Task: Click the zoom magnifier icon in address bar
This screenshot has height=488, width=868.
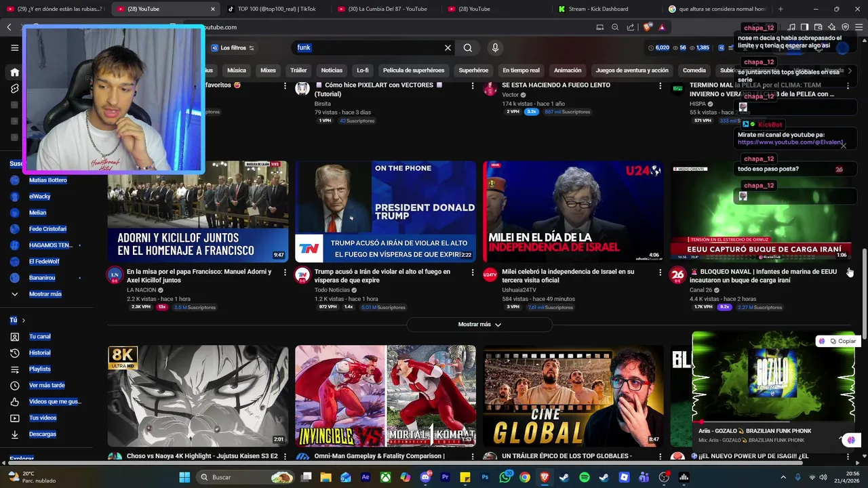Action: coord(615,27)
